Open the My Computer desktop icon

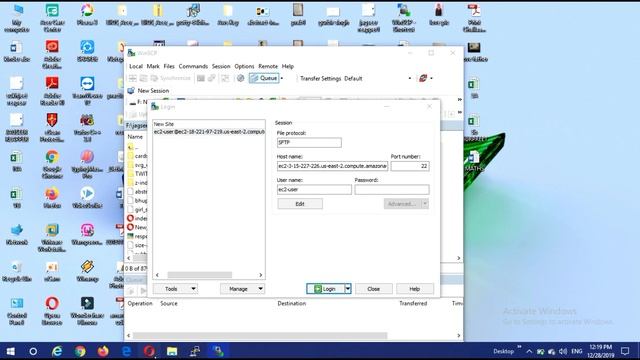point(17,17)
